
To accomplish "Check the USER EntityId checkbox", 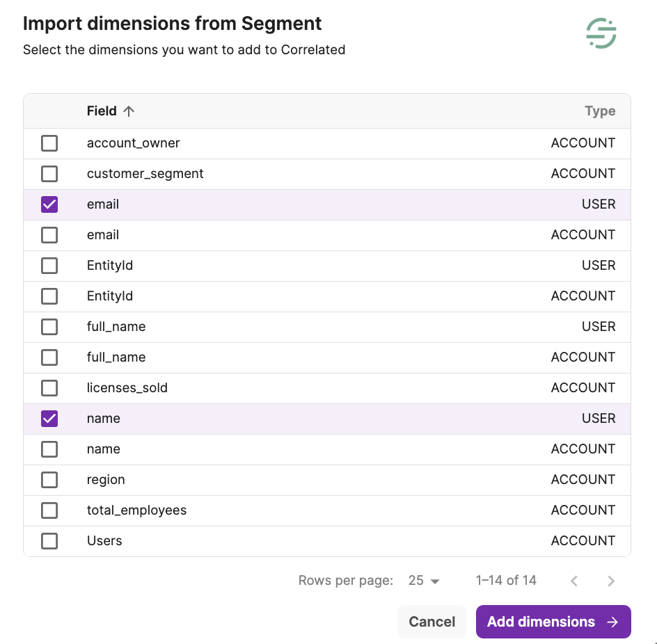I will point(49,266).
